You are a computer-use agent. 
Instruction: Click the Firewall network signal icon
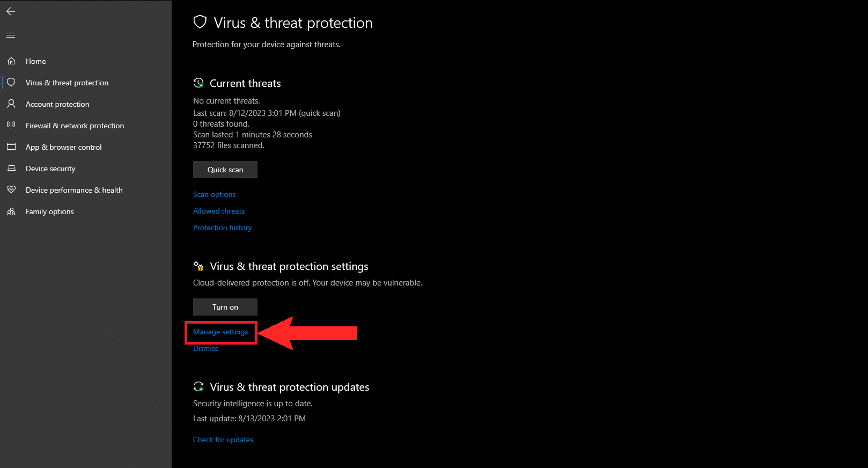coord(11,125)
